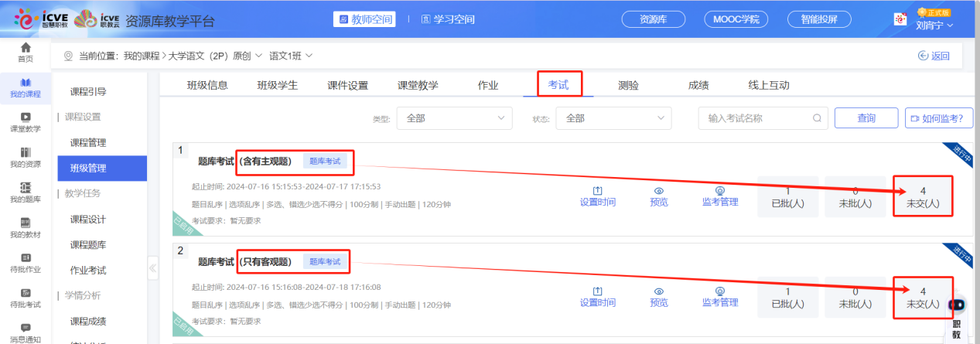The width and height of the screenshot is (980, 344).
Task: Expand the Type (类型) dropdown
Action: pyautogui.click(x=454, y=118)
